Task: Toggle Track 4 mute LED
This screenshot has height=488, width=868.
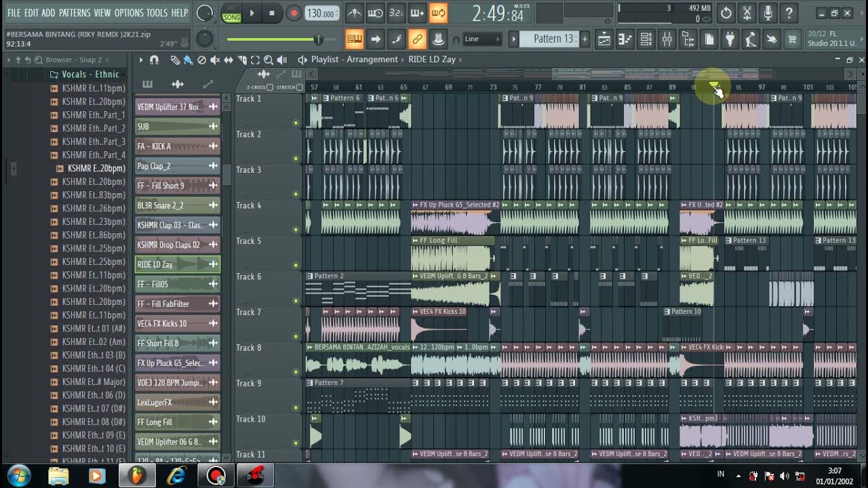Action: tap(296, 230)
